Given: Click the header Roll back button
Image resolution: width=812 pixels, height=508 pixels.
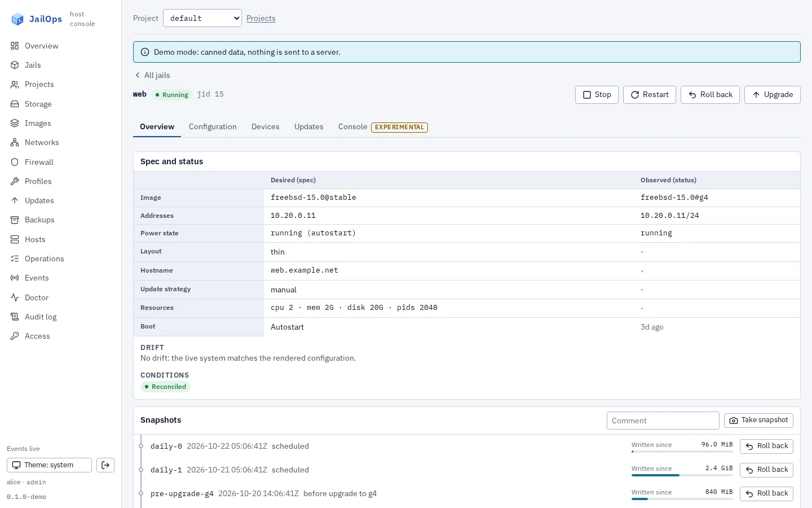Looking at the screenshot, I should pos(710,95).
